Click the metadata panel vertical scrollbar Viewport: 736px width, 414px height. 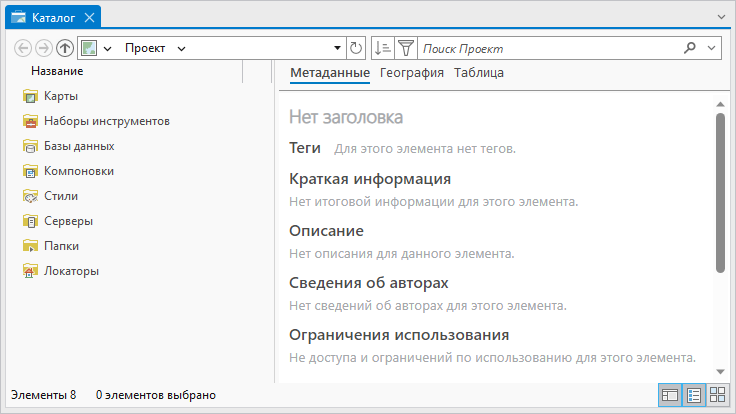(x=720, y=190)
